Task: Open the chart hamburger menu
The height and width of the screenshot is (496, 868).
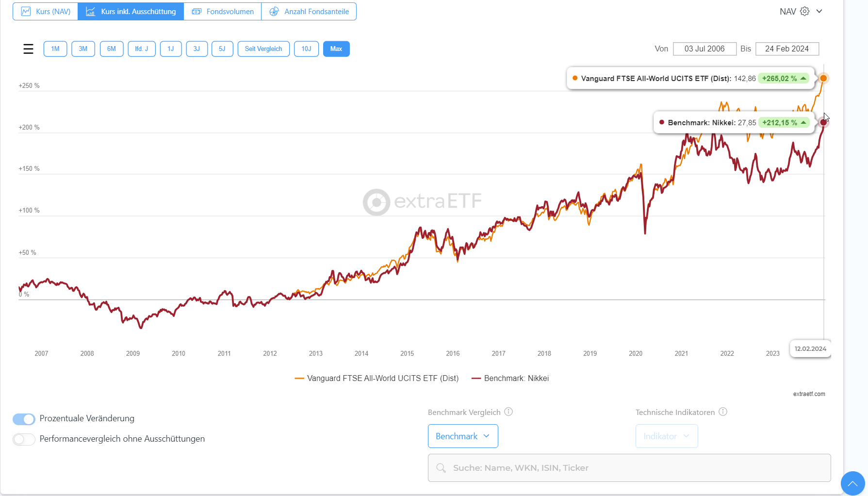Action: (x=28, y=49)
